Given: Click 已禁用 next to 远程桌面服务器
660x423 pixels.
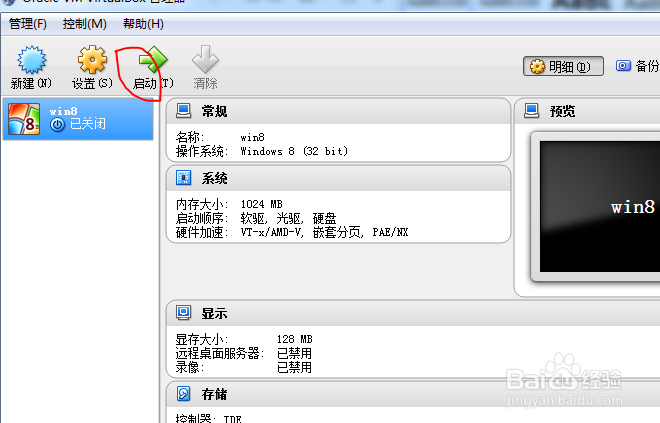Looking at the screenshot, I should 295,353.
